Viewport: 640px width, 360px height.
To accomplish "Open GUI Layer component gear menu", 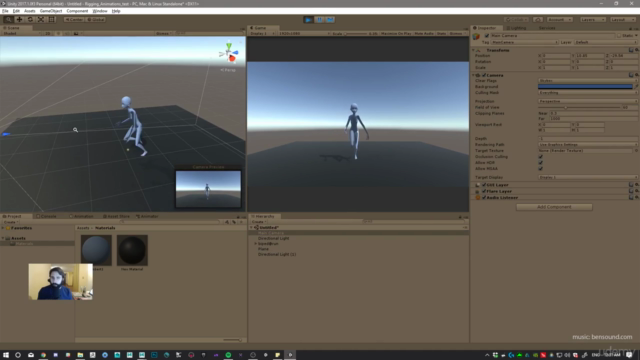I will click(636, 185).
